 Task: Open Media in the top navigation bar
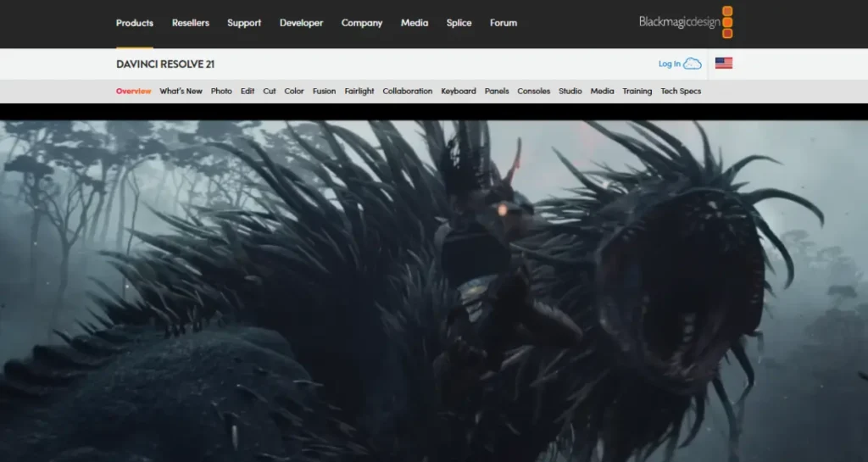click(415, 23)
